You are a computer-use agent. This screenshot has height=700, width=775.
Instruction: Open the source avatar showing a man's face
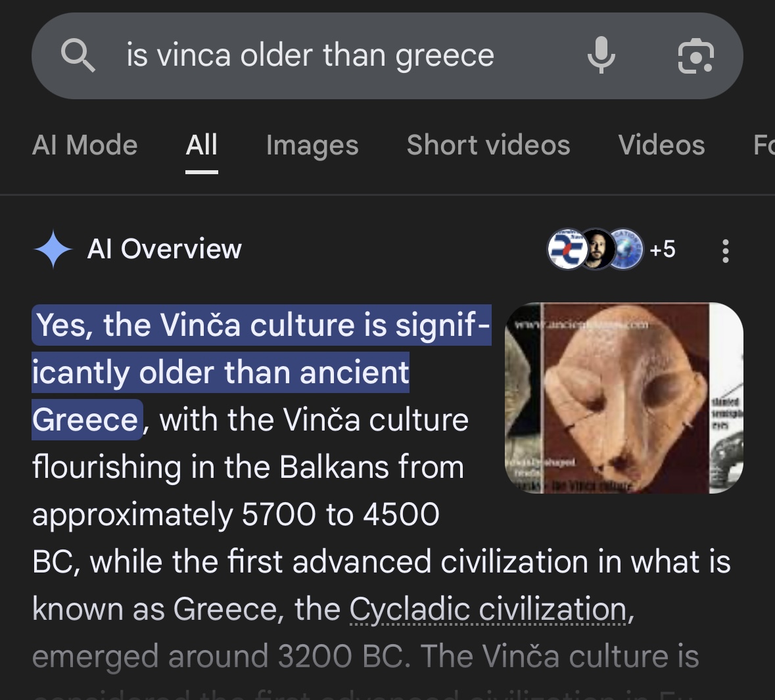(596, 250)
